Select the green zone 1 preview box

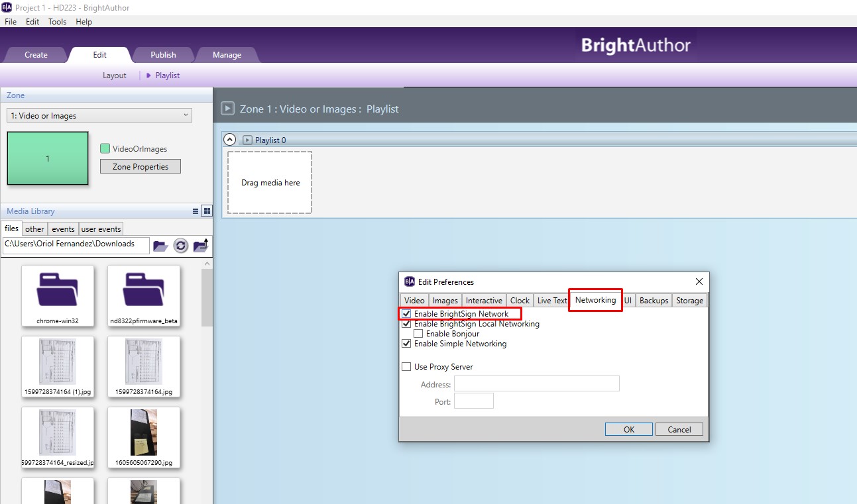pos(48,158)
